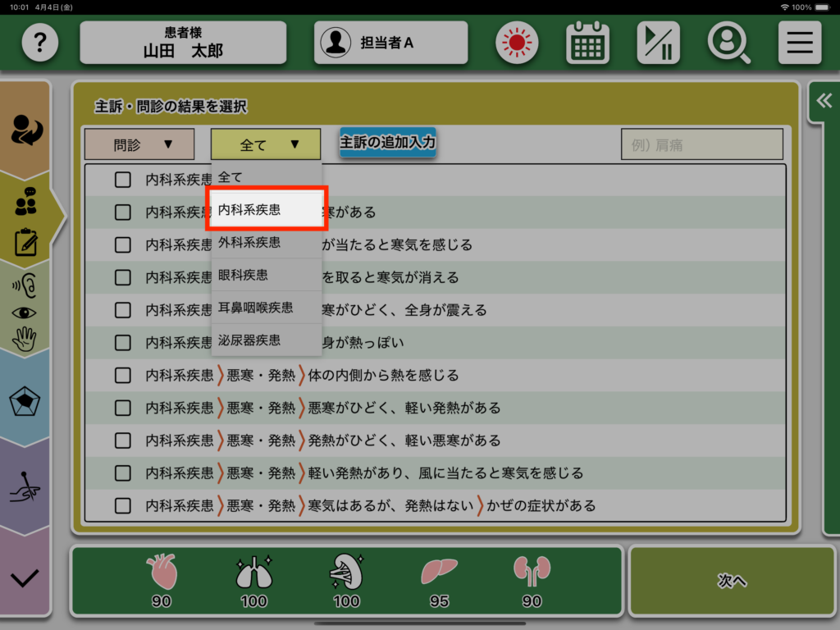Tap the play/pause icon in header

(x=658, y=43)
